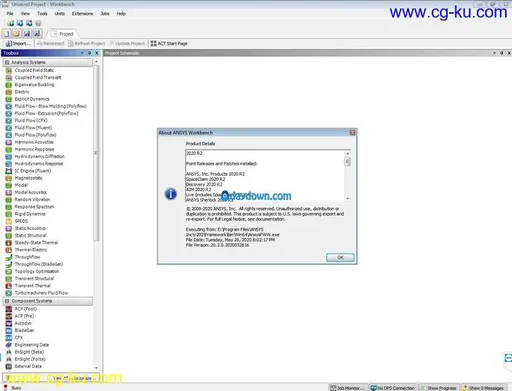Click the New project icon
Screen dimensions: 512x391
pos(7,33)
